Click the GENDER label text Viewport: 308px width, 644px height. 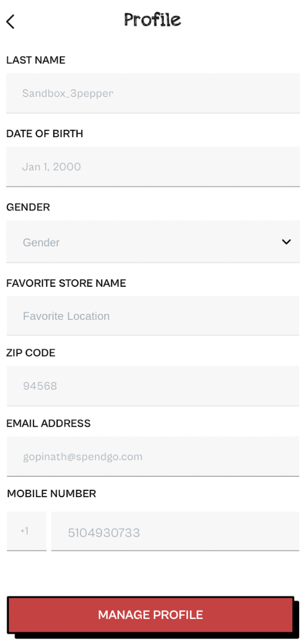[x=28, y=207]
